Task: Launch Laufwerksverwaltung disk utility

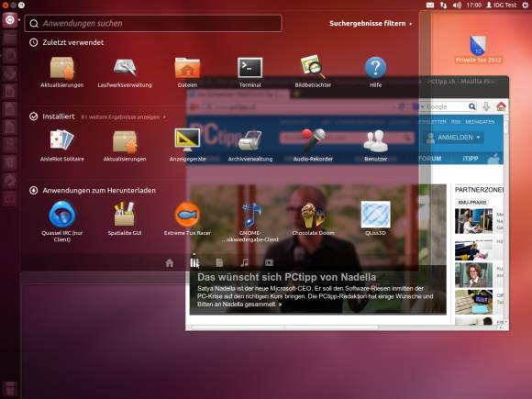Action: (125, 72)
